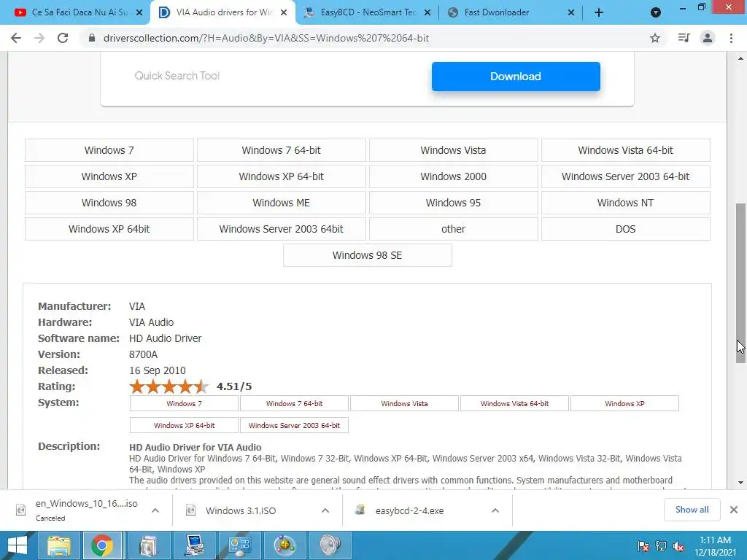Click the muted volume tray icon
747x560 pixels.
click(x=678, y=546)
